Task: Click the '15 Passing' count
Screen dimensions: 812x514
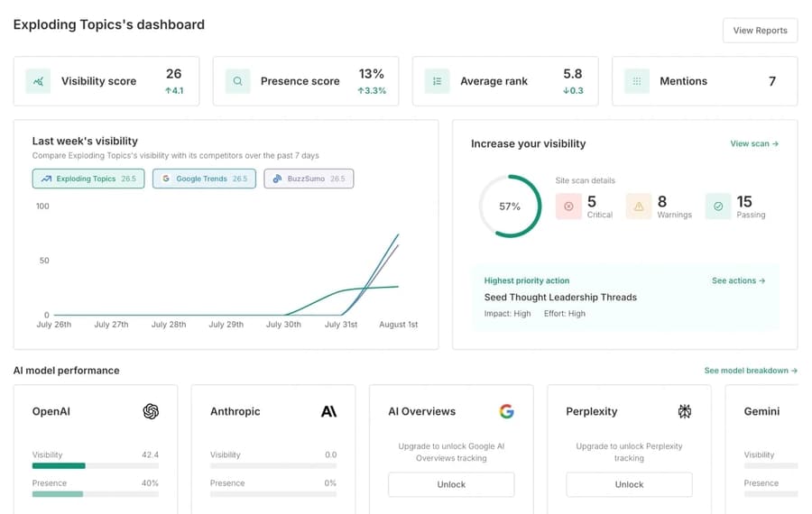Action: 751,207
